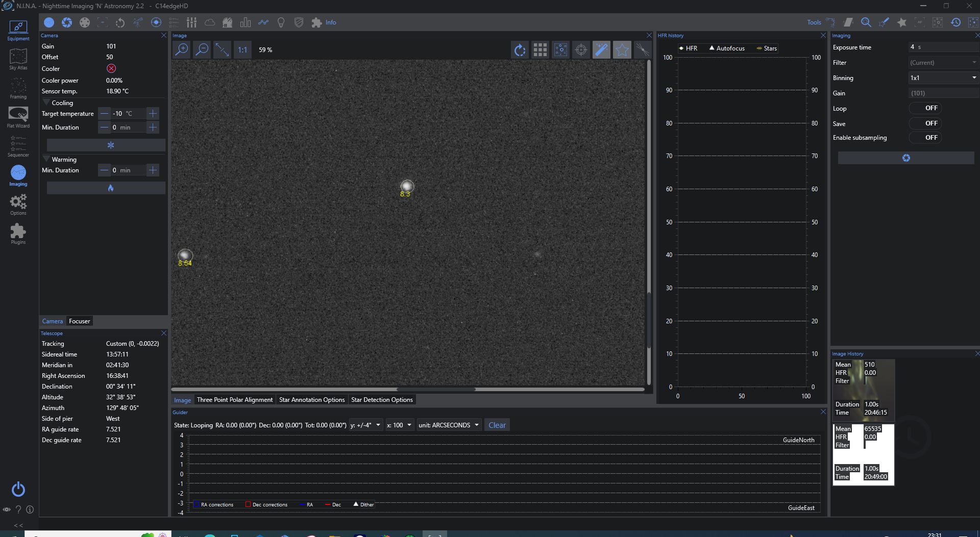The height and width of the screenshot is (537, 980).
Task: Open the Framing assistant
Action: 18,88
